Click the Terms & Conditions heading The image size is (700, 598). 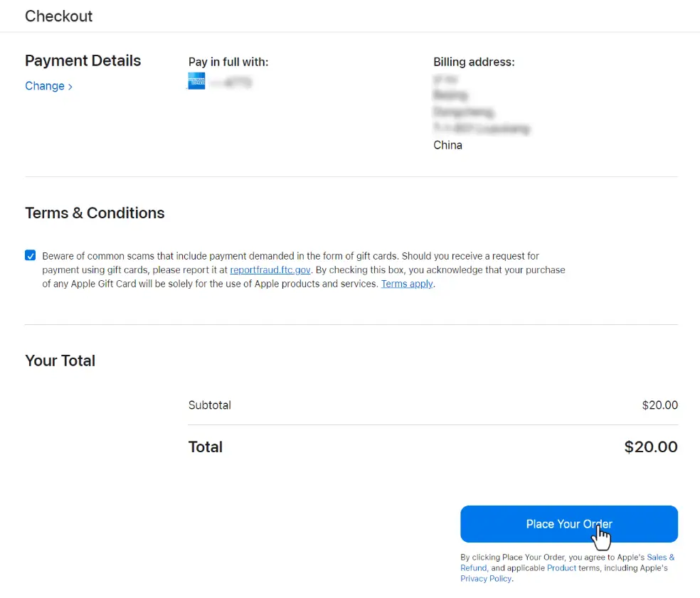pos(95,213)
